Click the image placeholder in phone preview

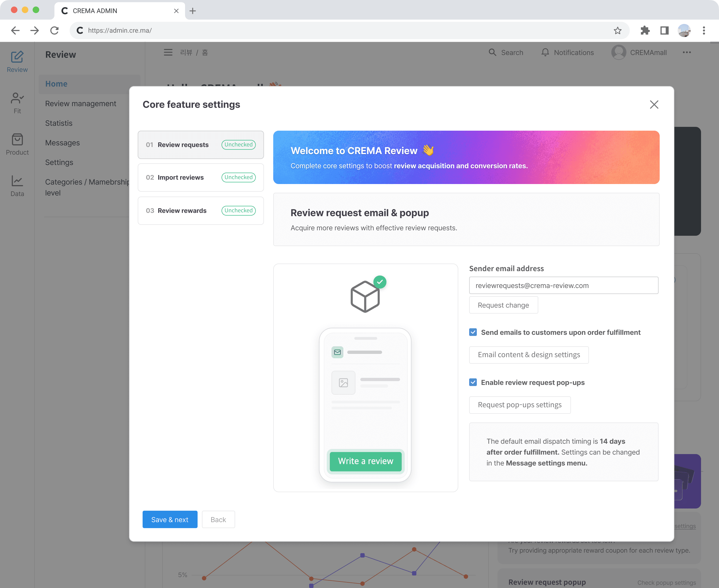pos(343,383)
